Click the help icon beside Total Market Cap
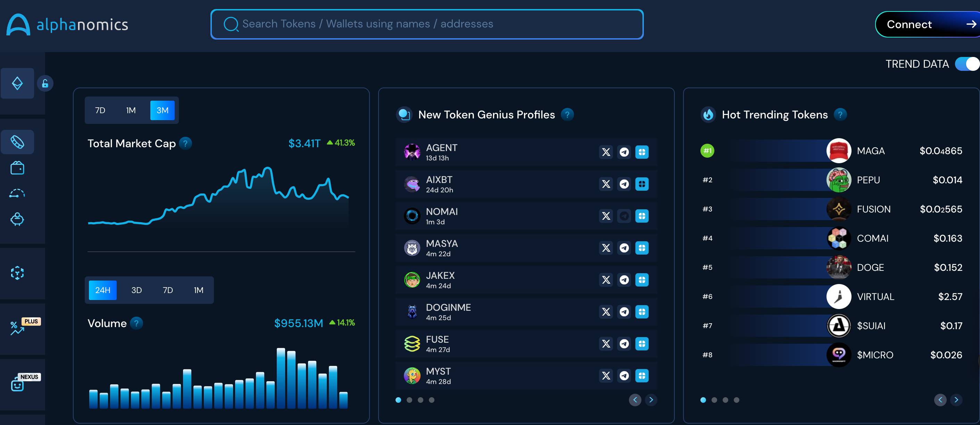Viewport: 980px width, 425px height. point(185,143)
